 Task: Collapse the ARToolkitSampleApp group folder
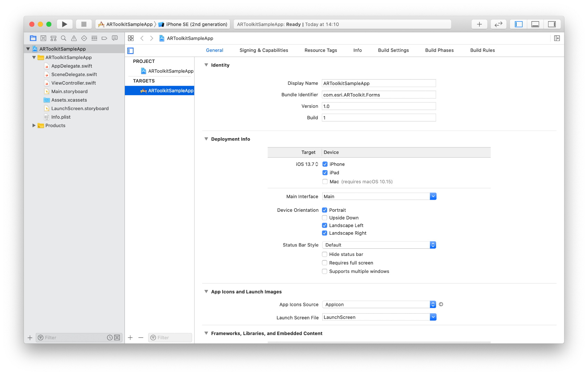(34, 57)
